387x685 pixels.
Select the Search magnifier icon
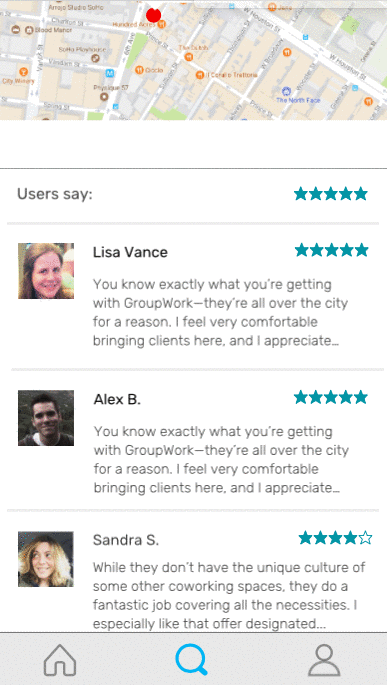191,660
